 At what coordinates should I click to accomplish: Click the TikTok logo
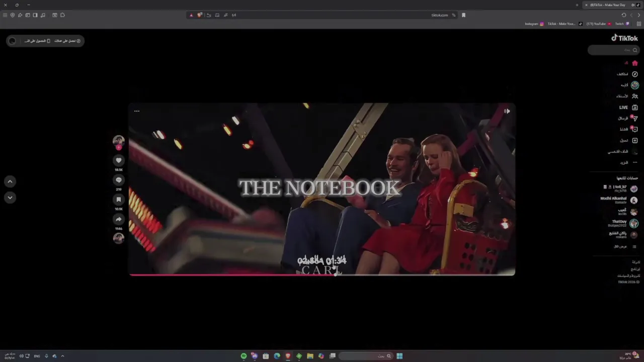[624, 38]
